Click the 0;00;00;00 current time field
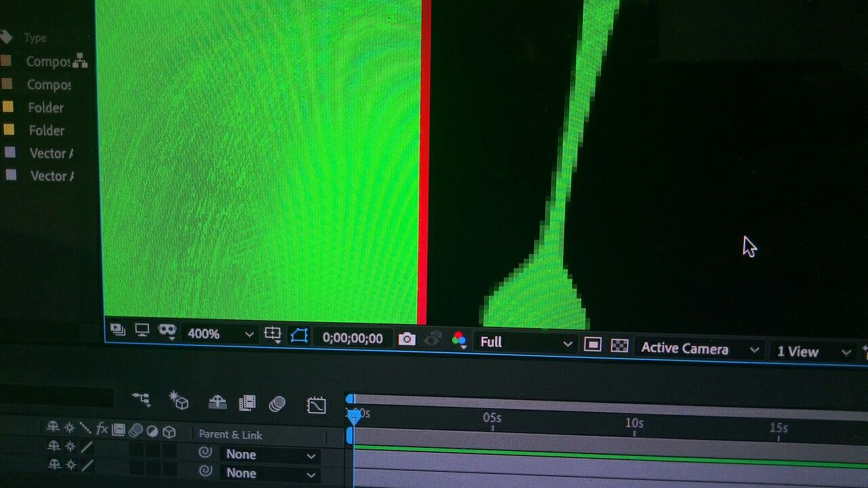Viewport: 868px width, 488px height. click(353, 338)
